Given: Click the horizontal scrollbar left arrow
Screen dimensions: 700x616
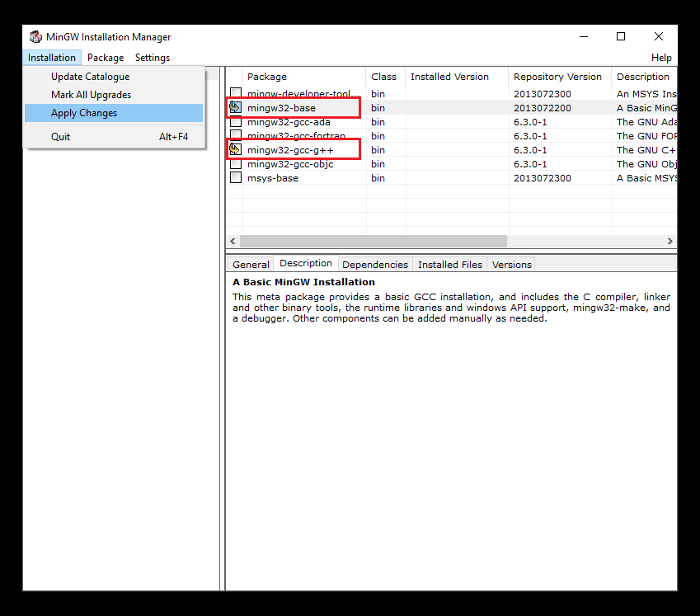Looking at the screenshot, I should click(233, 241).
